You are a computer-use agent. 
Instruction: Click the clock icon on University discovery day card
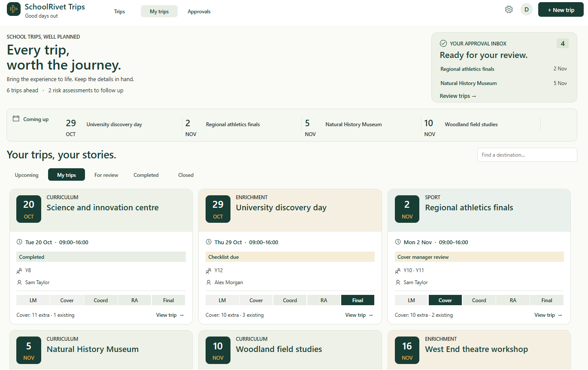click(209, 242)
